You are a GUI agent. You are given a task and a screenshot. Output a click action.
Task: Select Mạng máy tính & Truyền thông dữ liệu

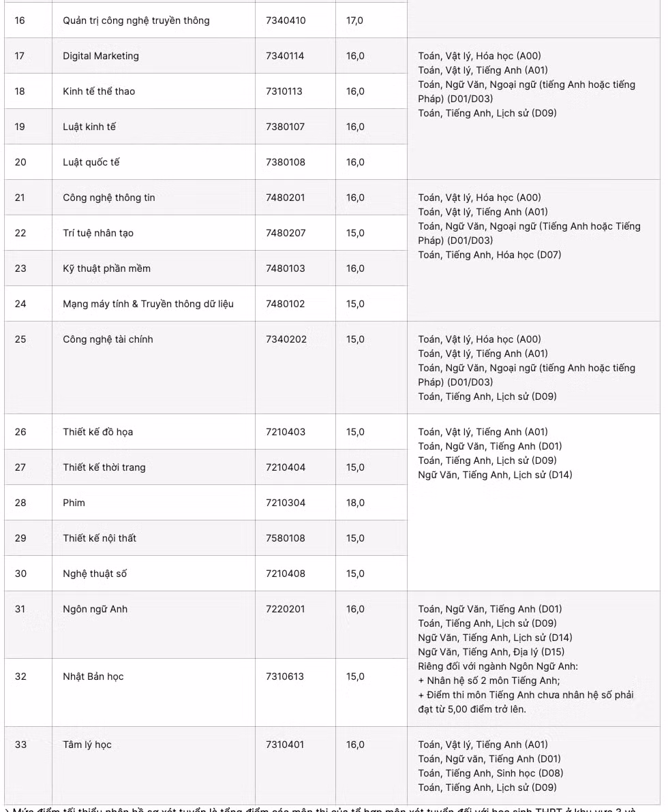tap(148, 304)
